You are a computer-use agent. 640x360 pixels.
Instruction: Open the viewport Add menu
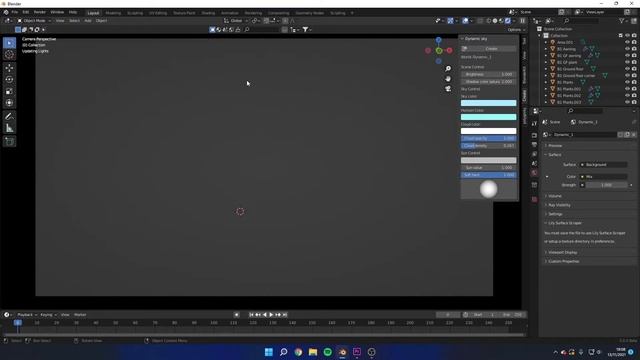pos(88,20)
